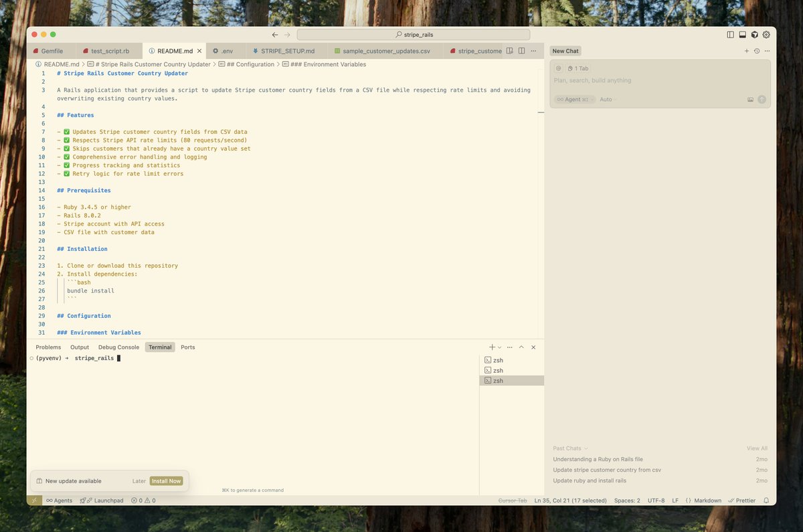Close the terminal panel
This screenshot has width=803, height=532.
533,347
